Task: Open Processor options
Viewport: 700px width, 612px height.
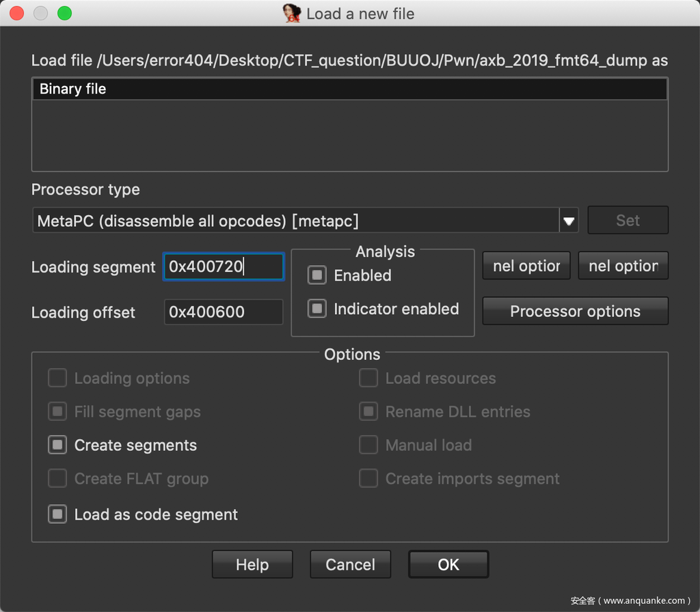Action: click(575, 311)
